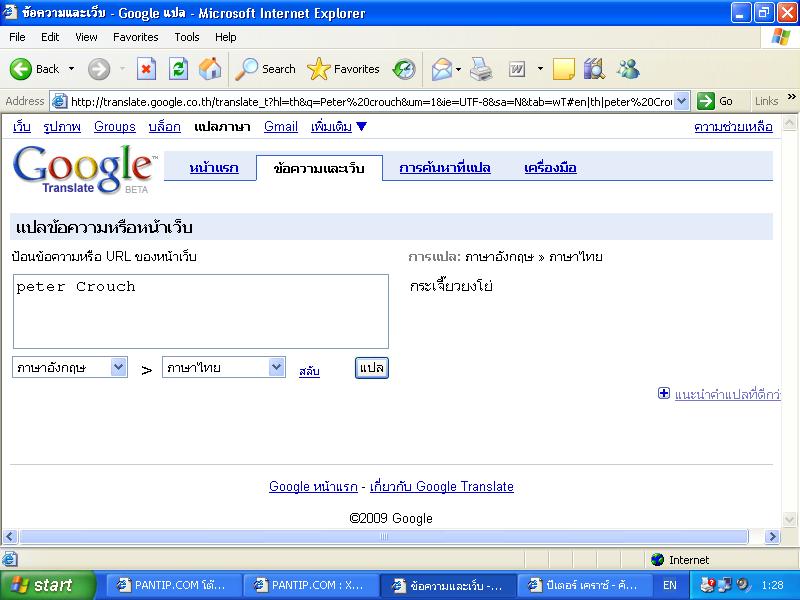Open the Favorites menu
This screenshot has width=800, height=600.
click(x=136, y=37)
